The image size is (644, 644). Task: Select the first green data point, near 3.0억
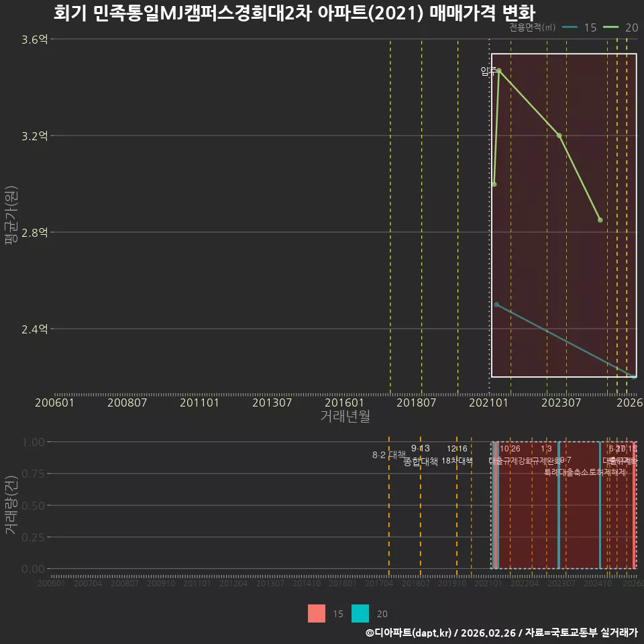tap(494, 184)
